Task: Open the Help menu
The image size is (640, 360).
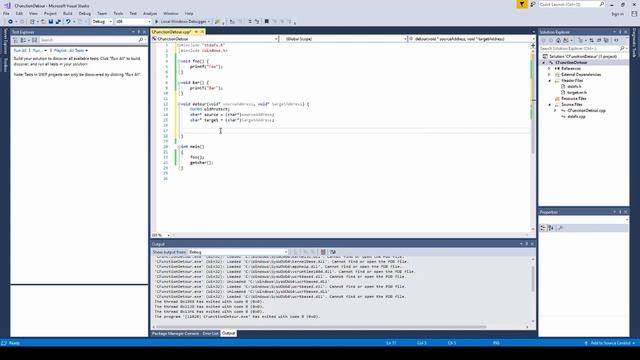Action: (189, 13)
